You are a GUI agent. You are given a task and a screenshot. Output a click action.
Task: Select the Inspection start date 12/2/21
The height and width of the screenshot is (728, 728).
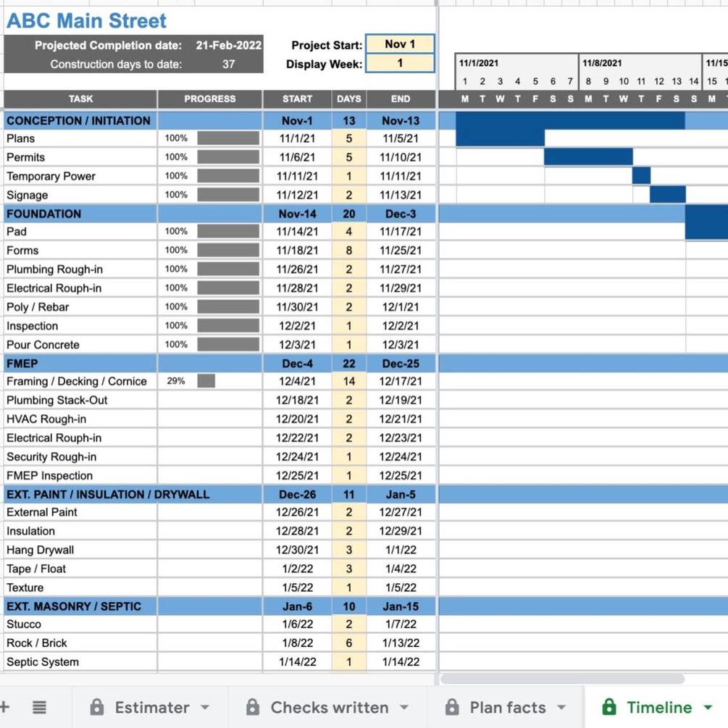297,326
